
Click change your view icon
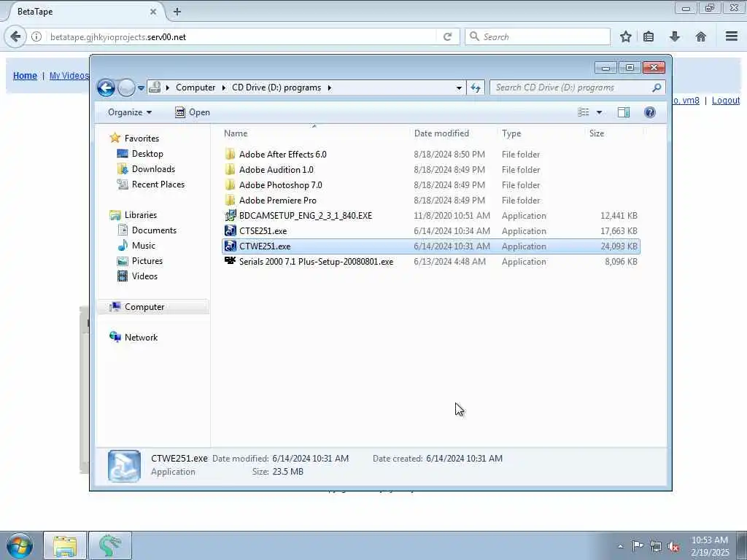click(584, 112)
